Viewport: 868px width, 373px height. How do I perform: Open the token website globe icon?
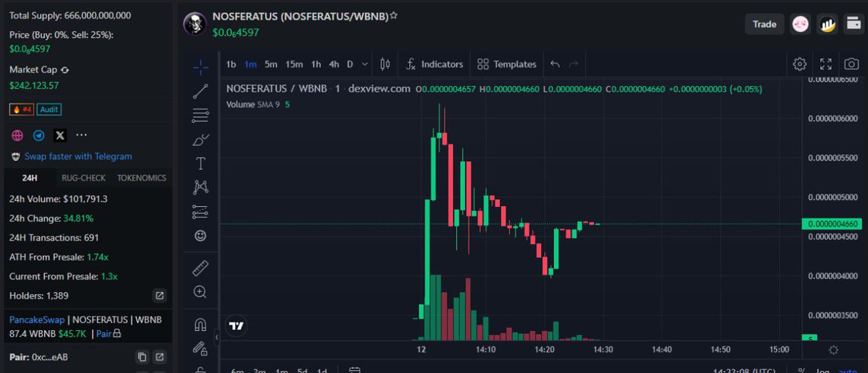point(18,135)
